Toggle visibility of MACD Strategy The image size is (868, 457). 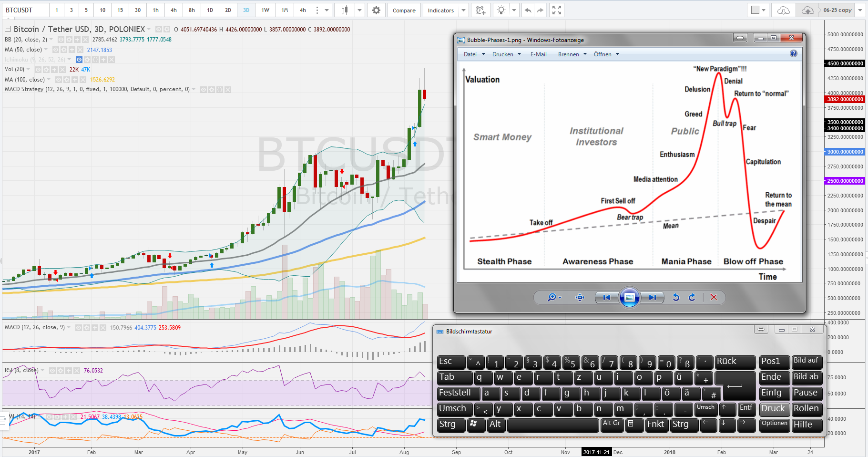(x=204, y=90)
